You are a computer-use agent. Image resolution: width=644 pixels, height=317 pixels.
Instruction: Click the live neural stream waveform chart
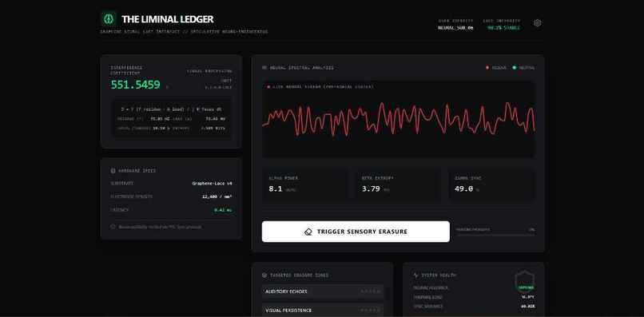[x=399, y=119]
